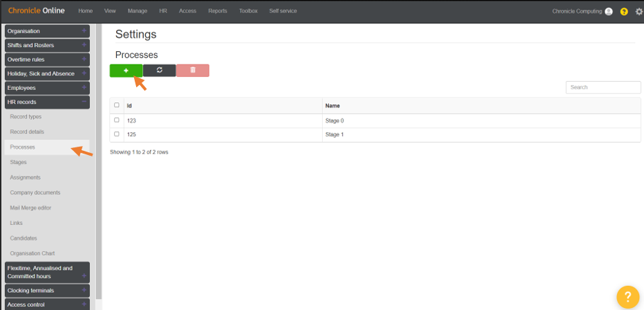Go to Record details
Screen dimensions: 644x310
coord(27,132)
